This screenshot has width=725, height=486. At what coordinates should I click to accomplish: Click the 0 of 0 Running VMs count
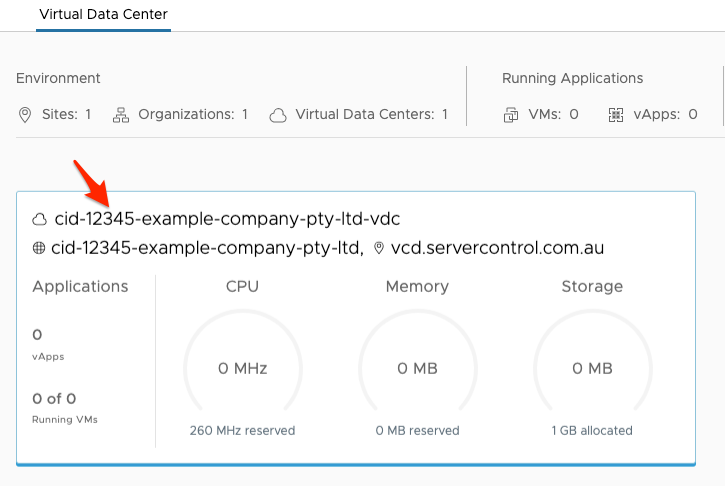tap(54, 399)
